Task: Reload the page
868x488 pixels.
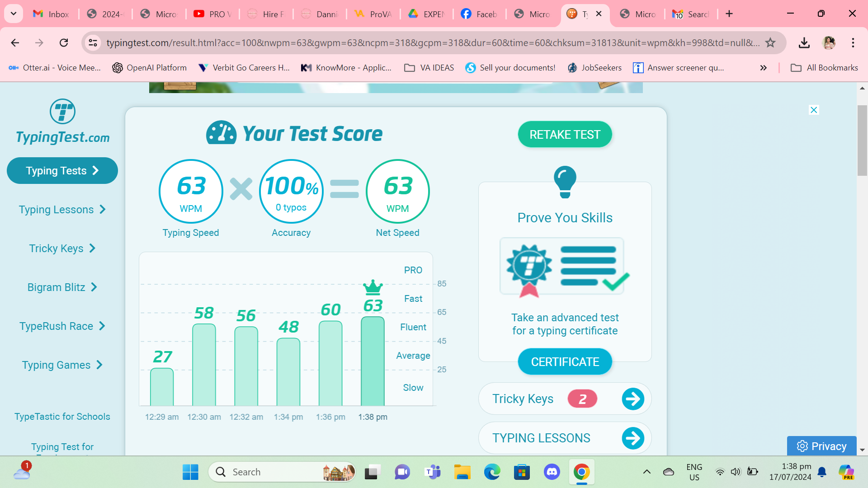Action: [x=64, y=43]
